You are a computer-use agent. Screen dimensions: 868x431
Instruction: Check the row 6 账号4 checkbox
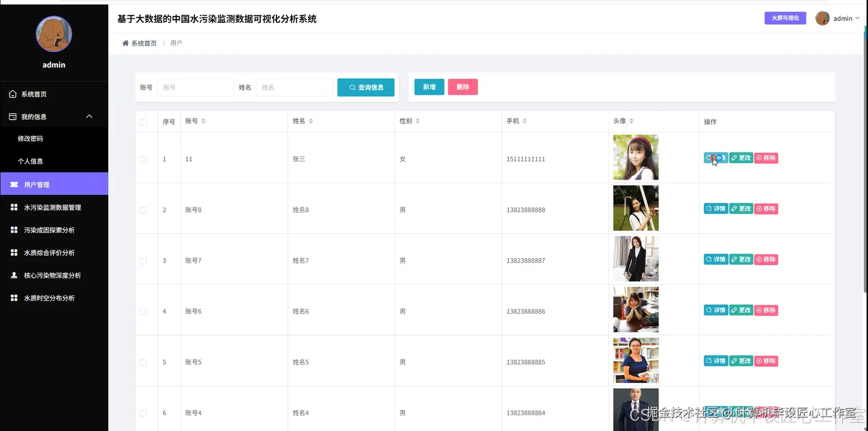tap(143, 414)
